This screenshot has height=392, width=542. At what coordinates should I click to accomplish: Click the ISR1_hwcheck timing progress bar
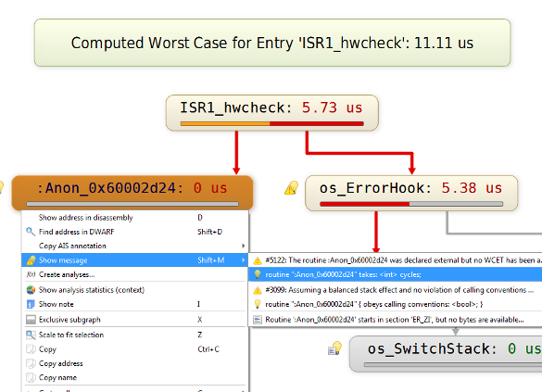pos(271,123)
